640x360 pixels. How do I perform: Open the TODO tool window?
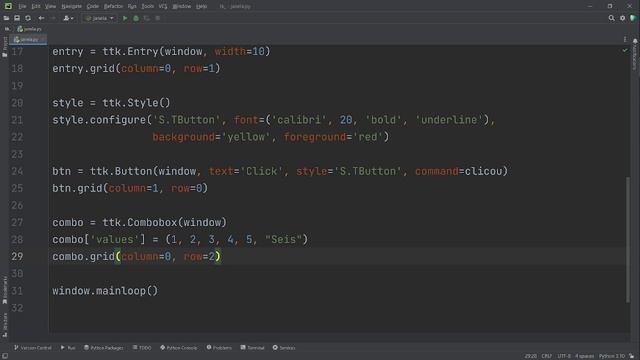[x=142, y=348]
